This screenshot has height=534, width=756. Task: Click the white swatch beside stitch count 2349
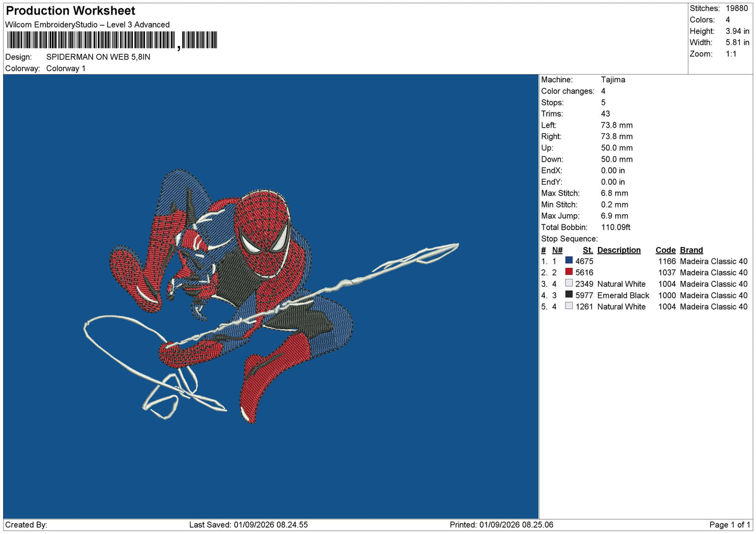click(569, 283)
